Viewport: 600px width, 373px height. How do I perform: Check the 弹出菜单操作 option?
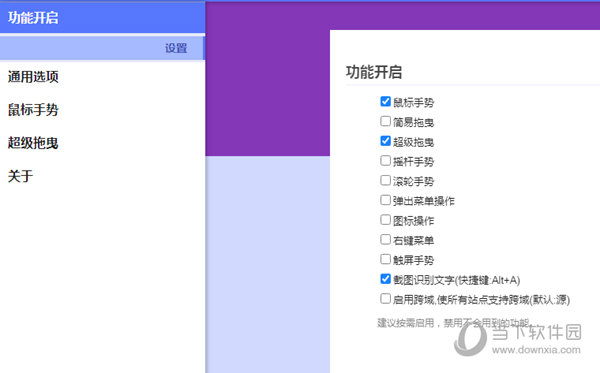[385, 200]
